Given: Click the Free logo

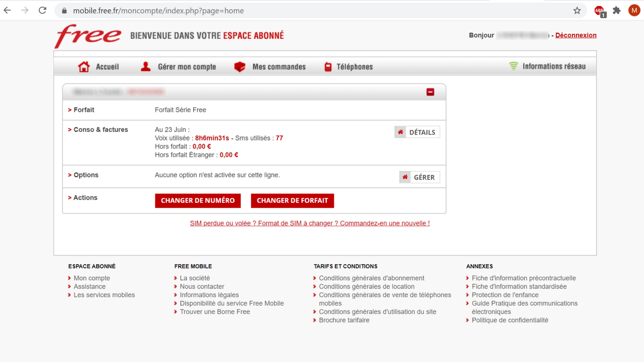Looking at the screenshot, I should coord(88,36).
